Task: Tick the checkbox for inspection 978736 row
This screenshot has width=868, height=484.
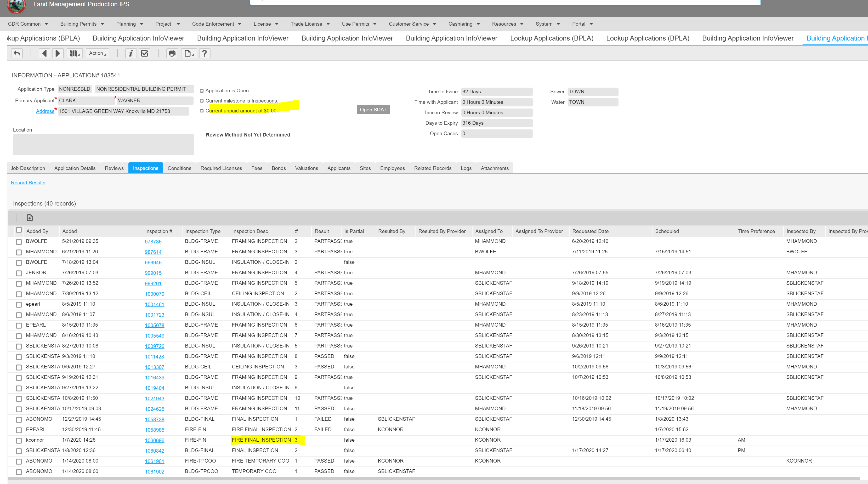Action: [x=19, y=242]
